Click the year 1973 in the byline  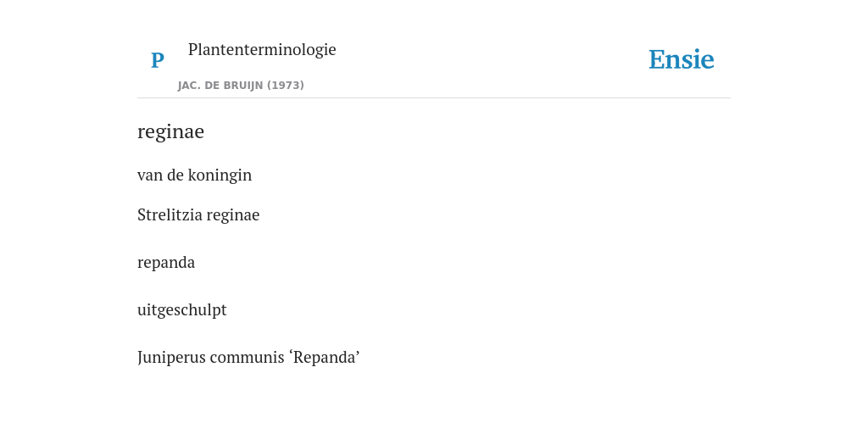(286, 86)
